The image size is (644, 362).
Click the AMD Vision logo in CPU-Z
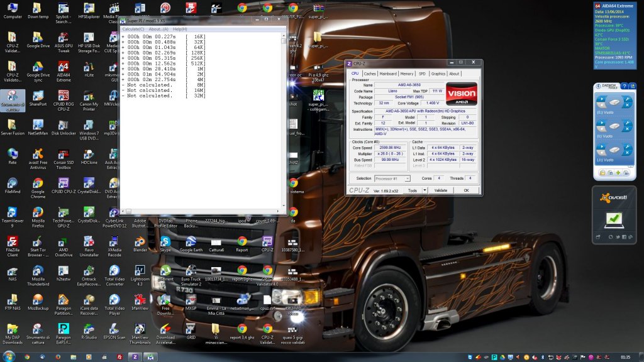(x=462, y=94)
